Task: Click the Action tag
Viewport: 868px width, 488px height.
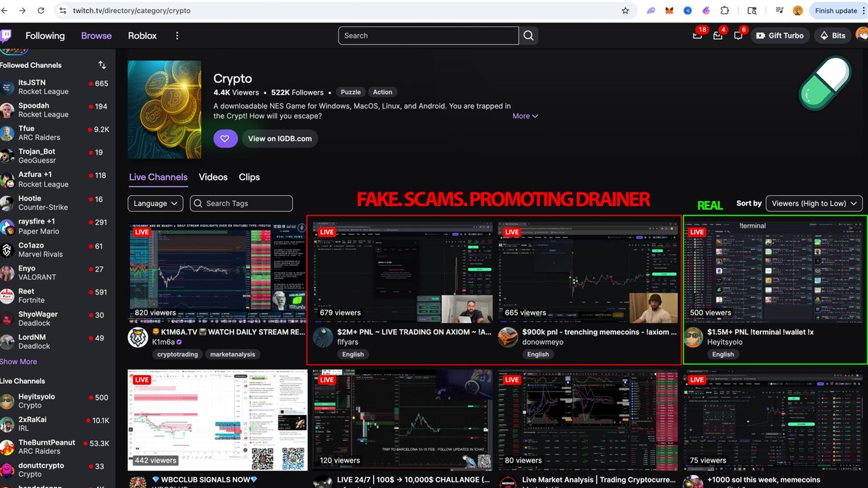Action: 383,92
